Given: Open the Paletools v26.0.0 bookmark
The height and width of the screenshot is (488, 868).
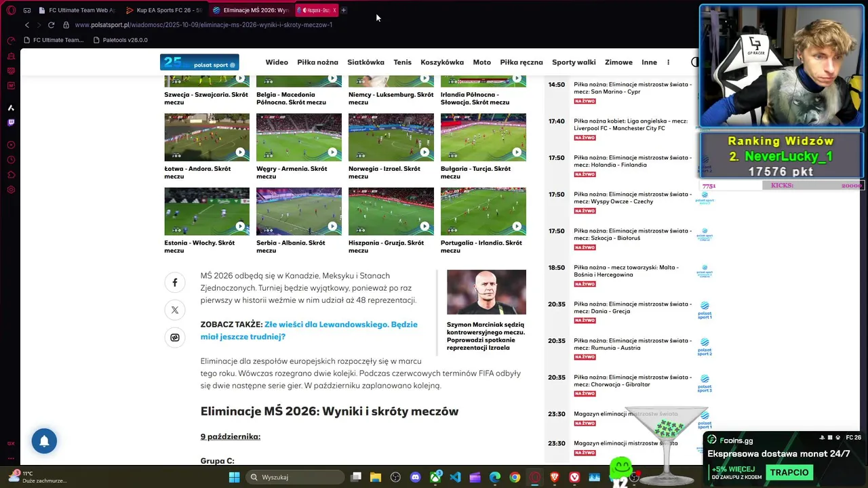Looking at the screenshot, I should (120, 40).
